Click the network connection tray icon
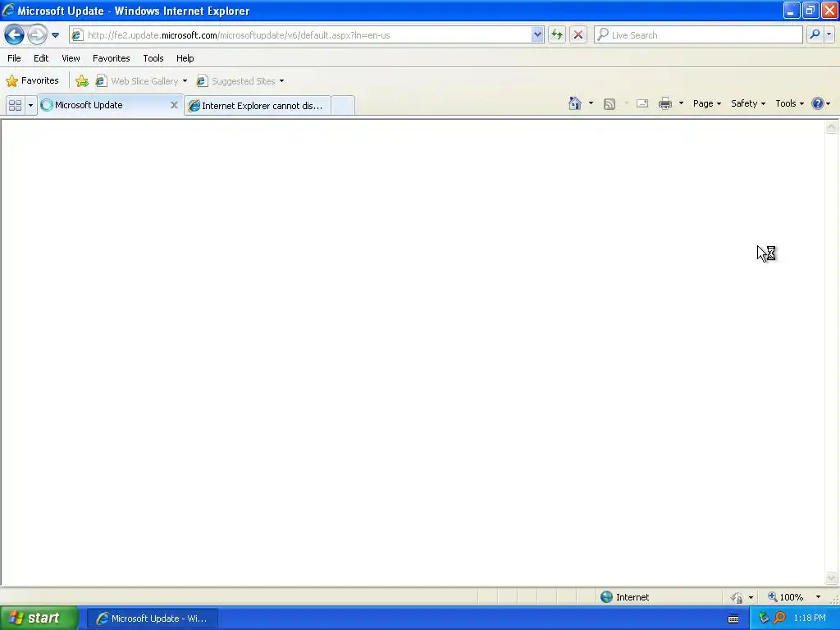This screenshot has height=630, width=840. tap(764, 618)
